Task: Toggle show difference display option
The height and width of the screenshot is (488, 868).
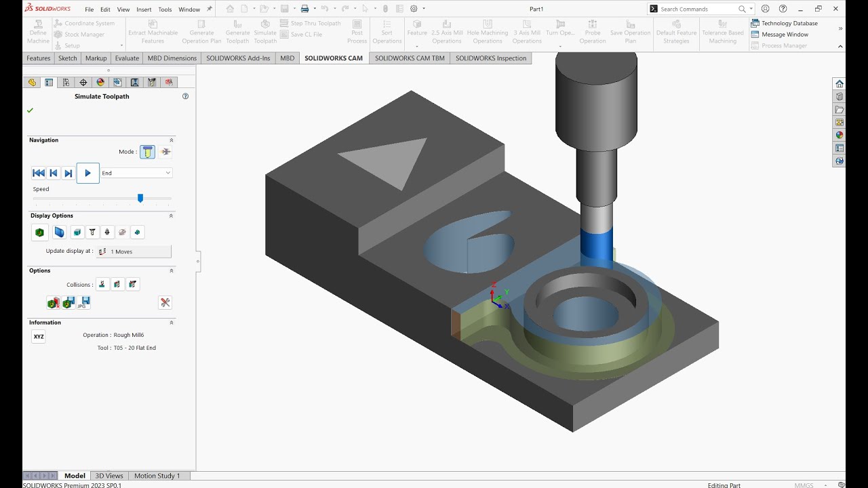Action: pyautogui.click(x=138, y=232)
